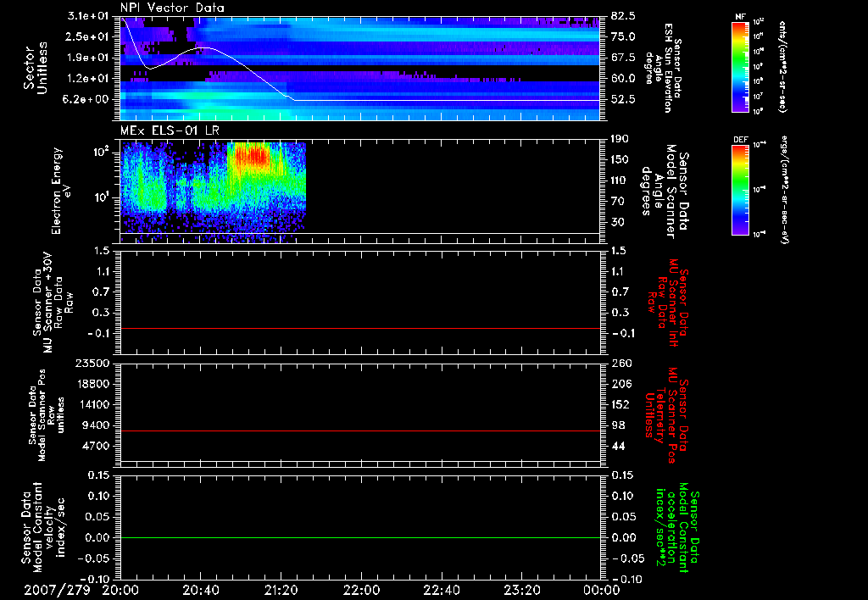The width and height of the screenshot is (868, 600).
Task: Click the 'Electron Energy eV' axis label
Action: tap(62, 191)
